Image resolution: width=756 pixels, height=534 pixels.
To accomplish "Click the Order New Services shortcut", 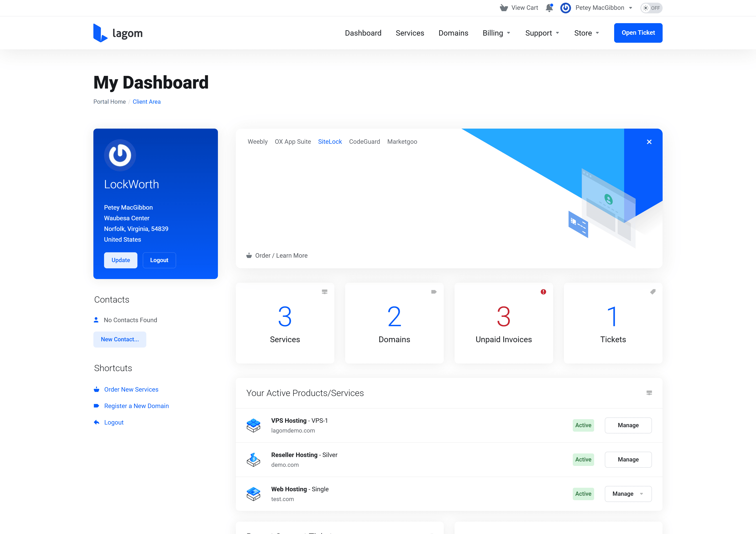I will coord(131,389).
